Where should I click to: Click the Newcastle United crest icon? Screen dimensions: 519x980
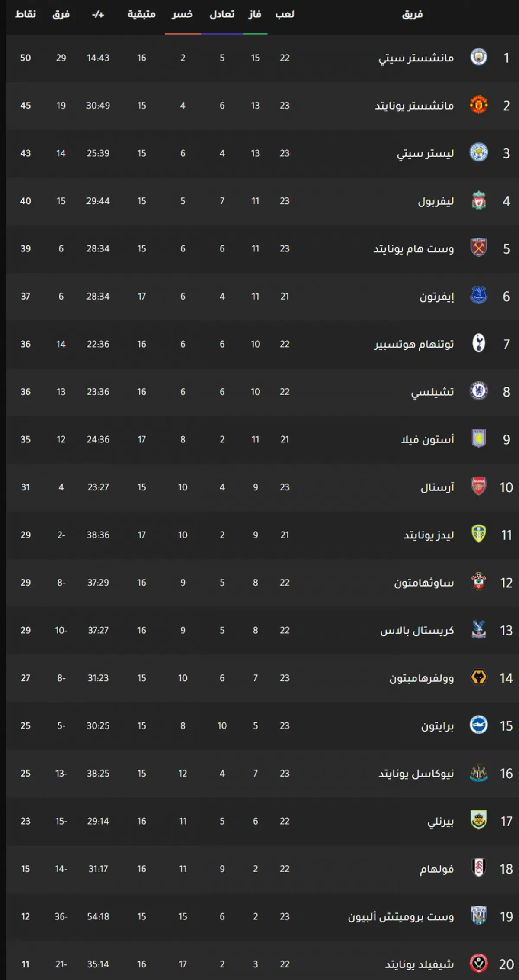(x=478, y=773)
